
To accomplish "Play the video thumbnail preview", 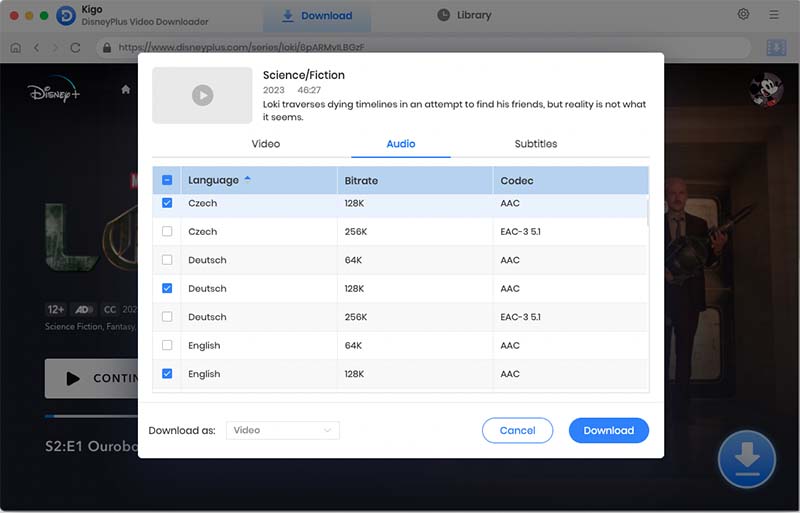I will point(203,95).
